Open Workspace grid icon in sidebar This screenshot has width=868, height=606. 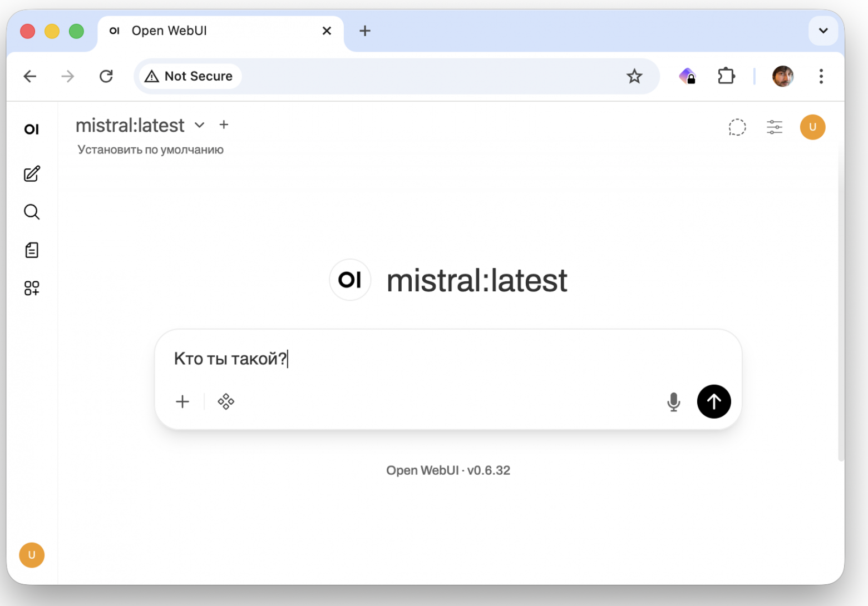(x=32, y=288)
